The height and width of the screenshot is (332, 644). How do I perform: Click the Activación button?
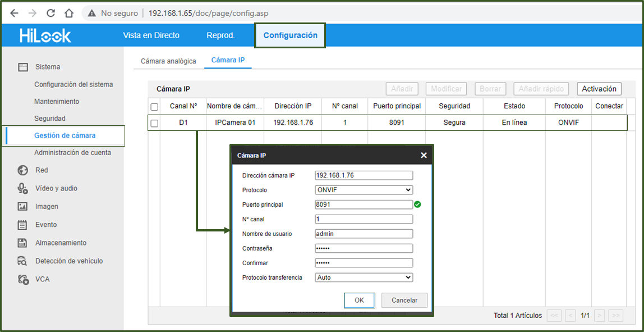(599, 89)
